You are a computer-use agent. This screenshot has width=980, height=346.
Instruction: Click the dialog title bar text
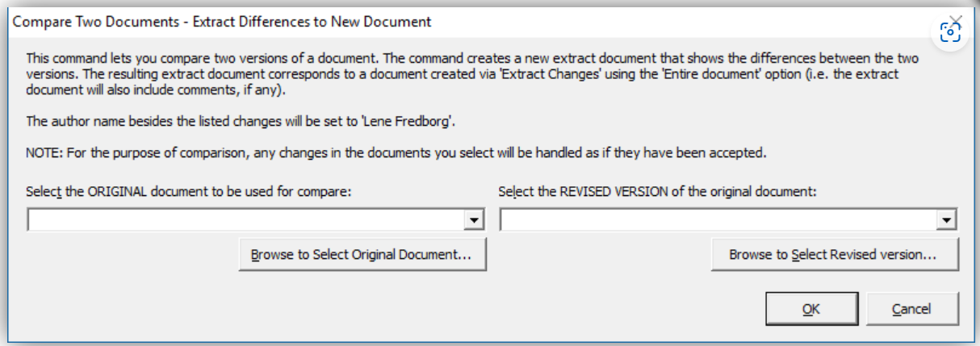[x=220, y=22]
